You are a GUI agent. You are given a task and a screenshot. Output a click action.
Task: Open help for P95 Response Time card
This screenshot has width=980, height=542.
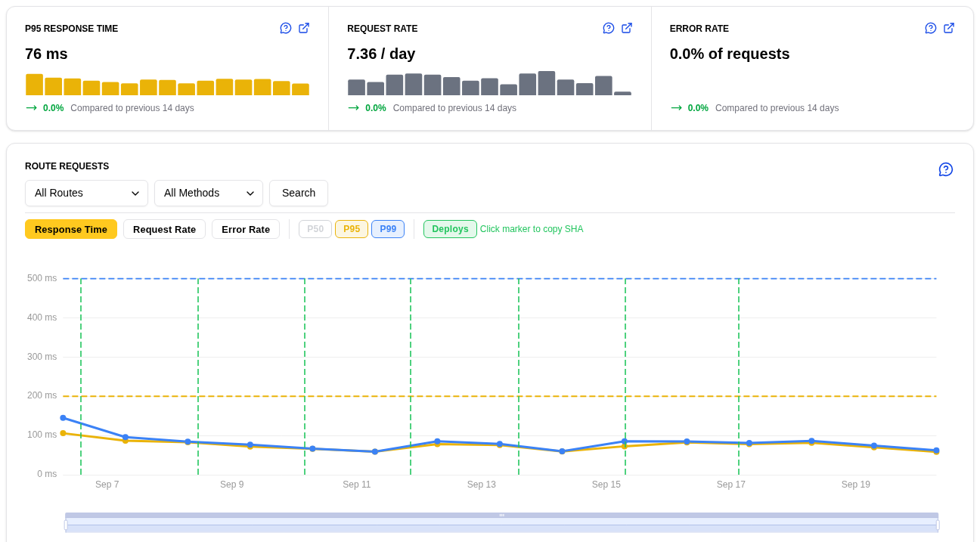pos(286,28)
